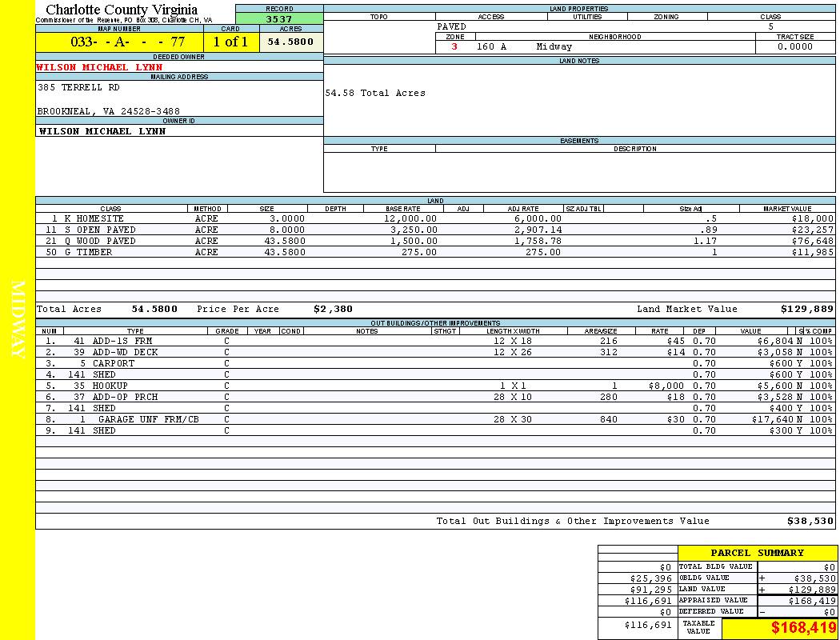
Task: Click the Owner ID name field
Action: point(102,131)
